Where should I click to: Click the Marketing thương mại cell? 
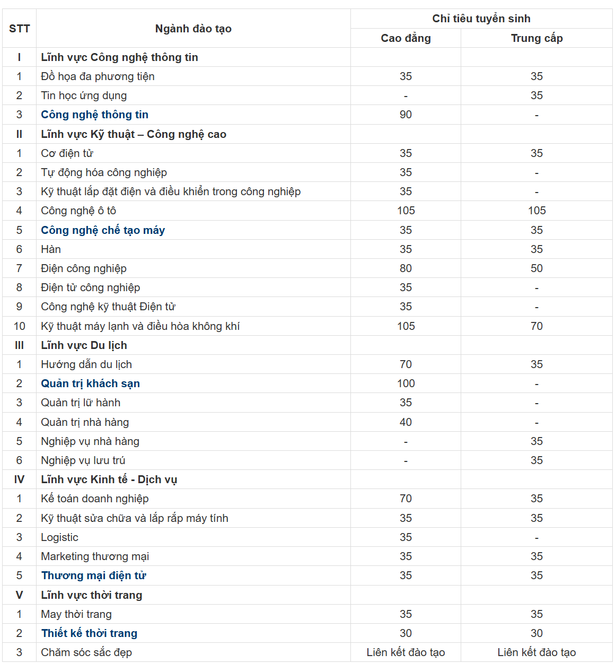point(95,556)
